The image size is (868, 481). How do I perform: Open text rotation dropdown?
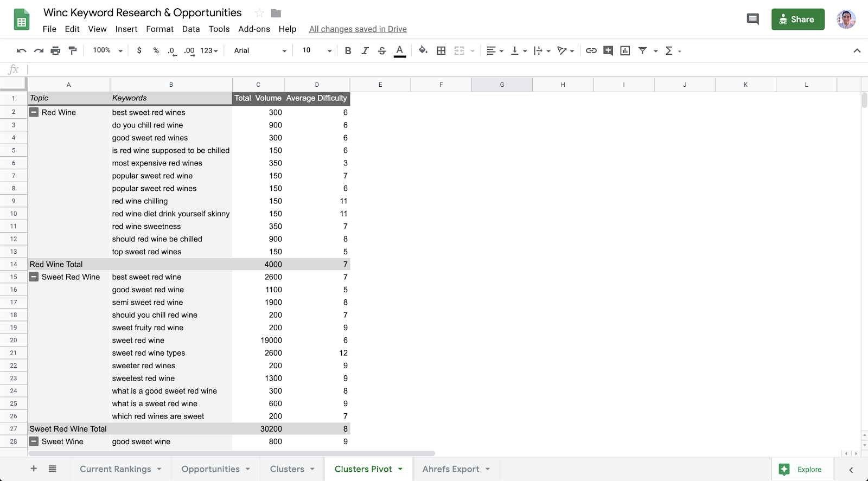pos(566,50)
